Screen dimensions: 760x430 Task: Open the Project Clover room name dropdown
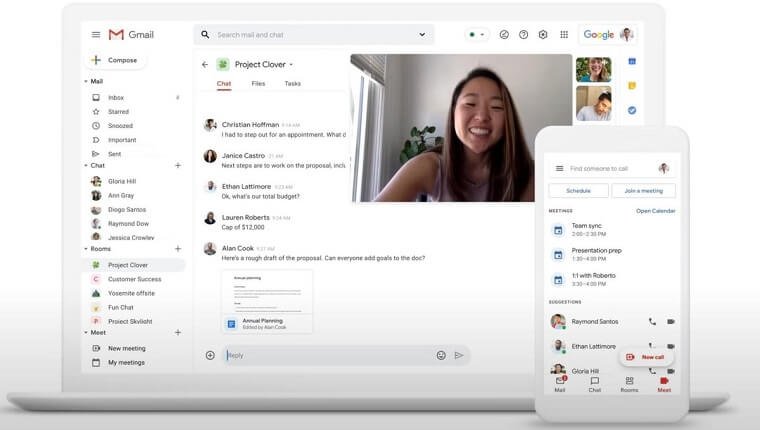pyautogui.click(x=291, y=64)
